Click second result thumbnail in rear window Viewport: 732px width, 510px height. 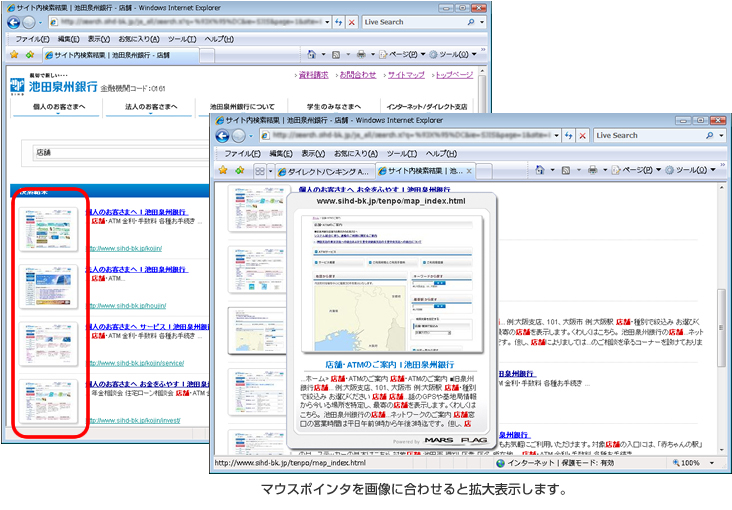point(49,287)
